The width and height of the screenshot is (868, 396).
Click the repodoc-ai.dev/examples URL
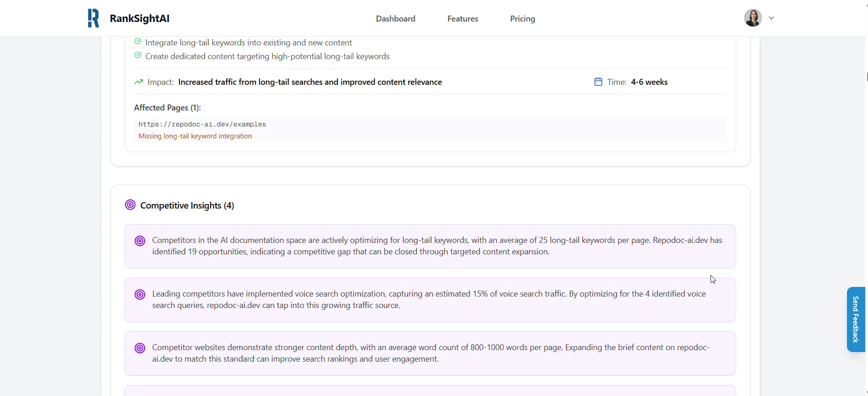[x=202, y=125]
